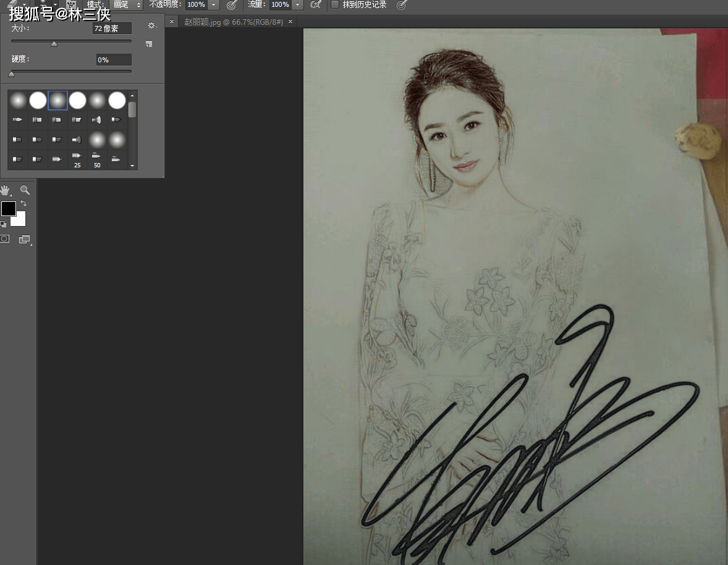Image resolution: width=728 pixels, height=565 pixels.
Task: Select the brush preset labeled 25
Action: coord(77,160)
